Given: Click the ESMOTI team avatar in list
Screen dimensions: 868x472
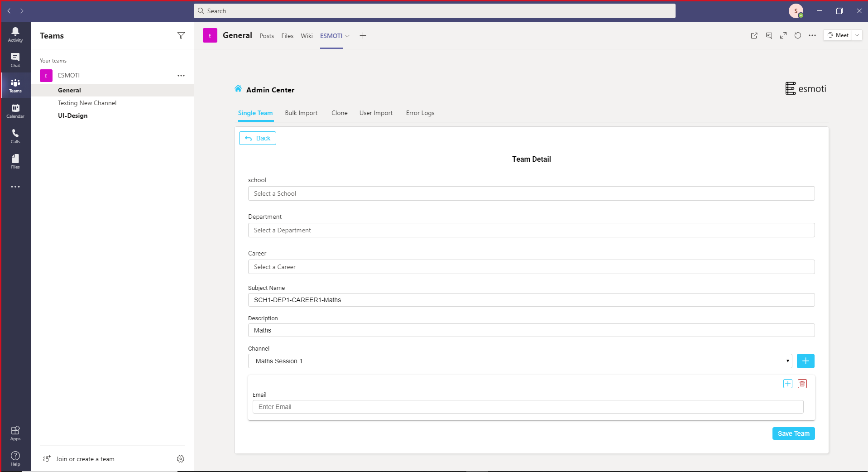Looking at the screenshot, I should point(46,76).
